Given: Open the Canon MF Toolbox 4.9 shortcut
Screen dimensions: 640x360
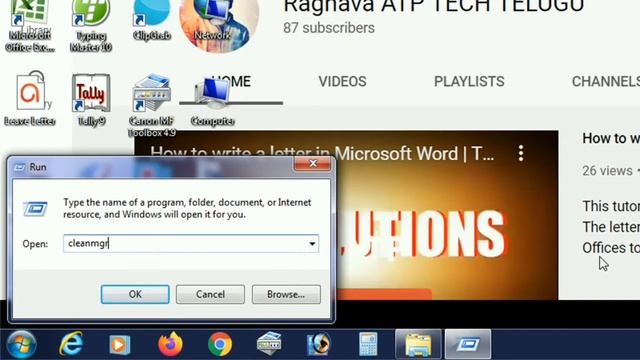Looking at the screenshot, I should [x=152, y=105].
